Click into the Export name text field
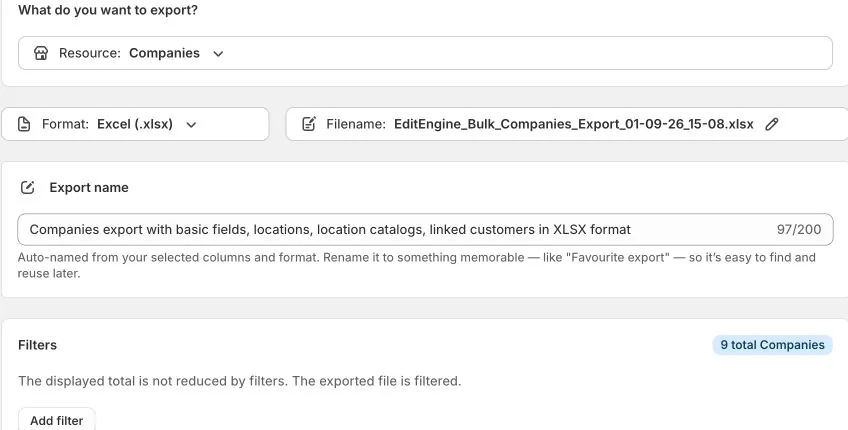Image resolution: width=848 pixels, height=430 pixels. tap(425, 229)
